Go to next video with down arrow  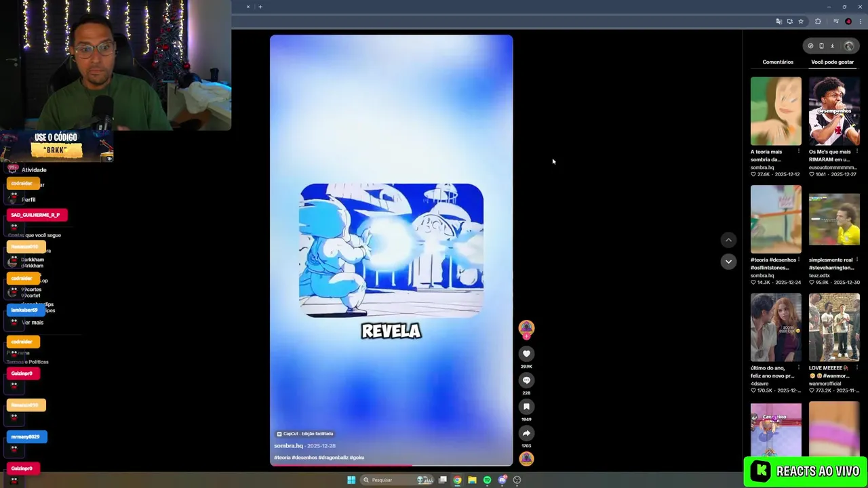(x=728, y=262)
